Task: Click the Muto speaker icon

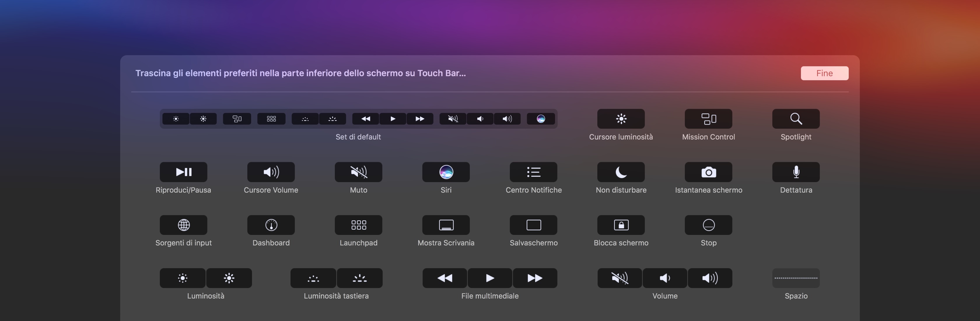Action: (358, 172)
